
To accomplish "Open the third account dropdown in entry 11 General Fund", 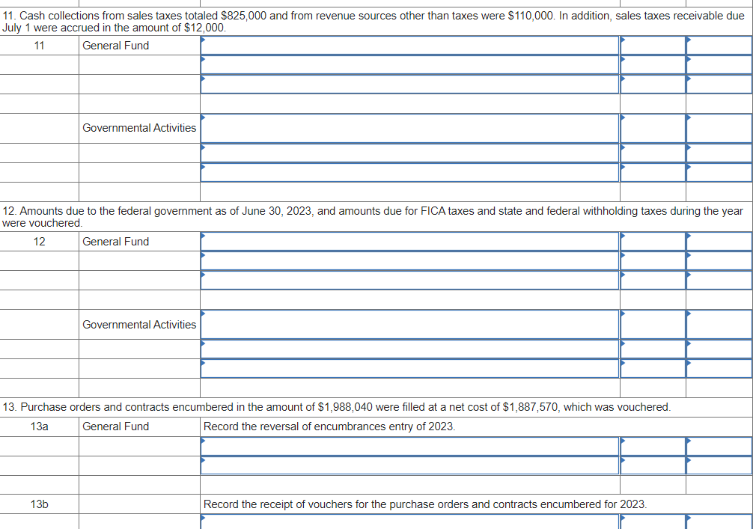I will click(x=408, y=84).
